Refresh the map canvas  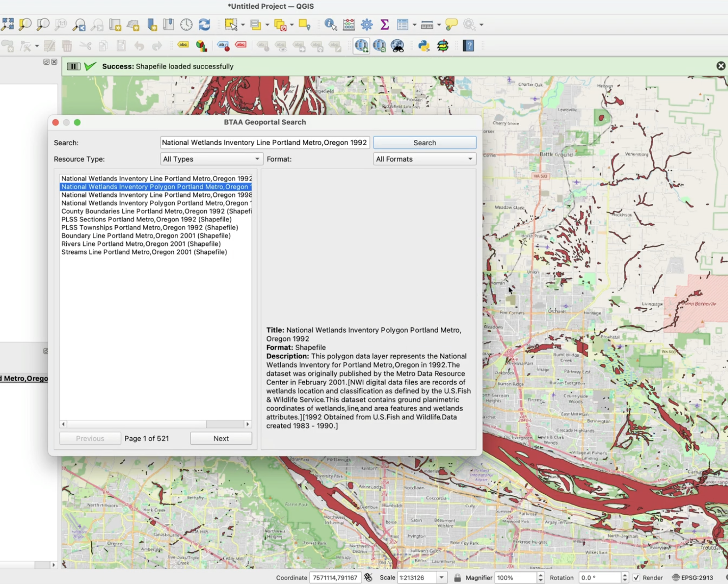[x=205, y=24]
